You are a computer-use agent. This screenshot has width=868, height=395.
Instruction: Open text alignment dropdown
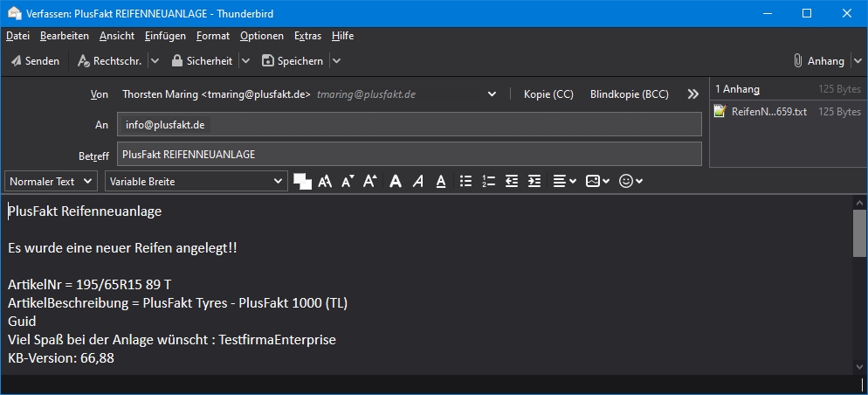(x=565, y=181)
